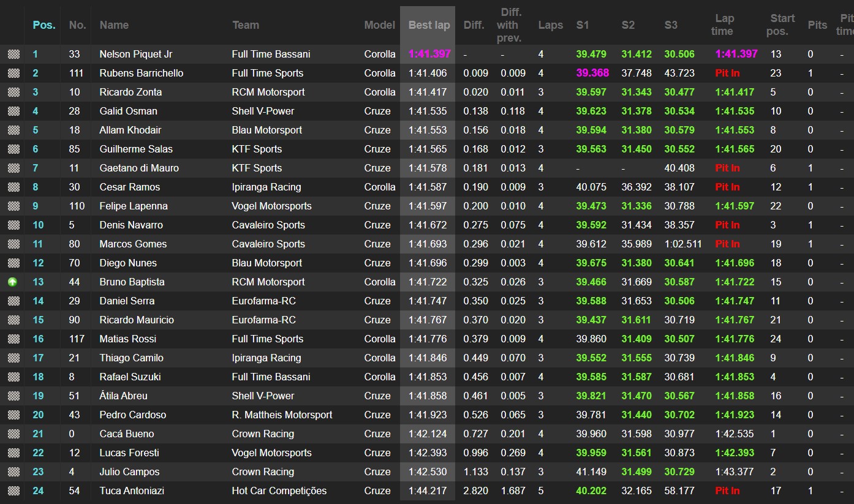Click the checkered flag icon beside Rubens Barrichello

(13, 73)
